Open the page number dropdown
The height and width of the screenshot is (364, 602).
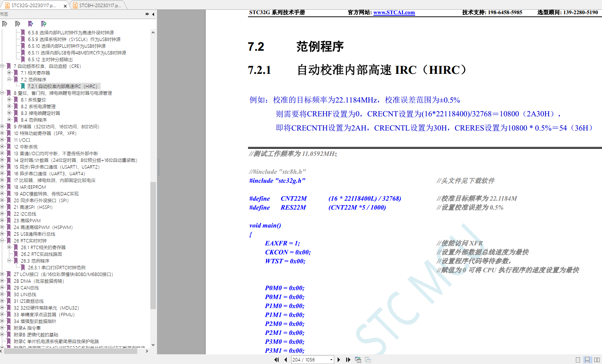pyautogui.click(x=331, y=360)
